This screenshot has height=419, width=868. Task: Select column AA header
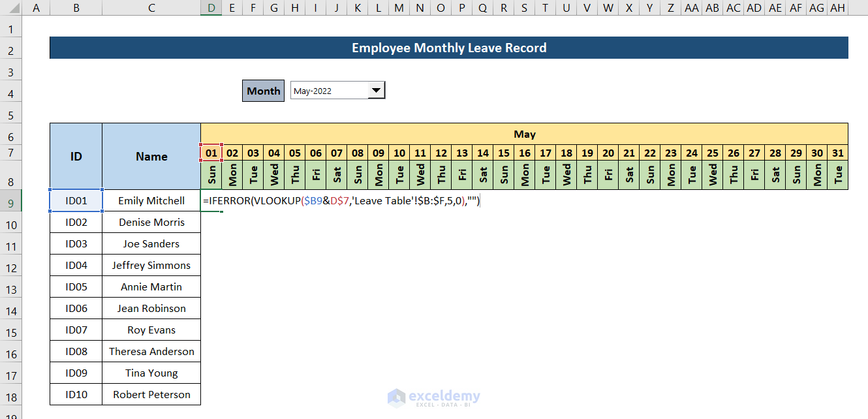(692, 8)
